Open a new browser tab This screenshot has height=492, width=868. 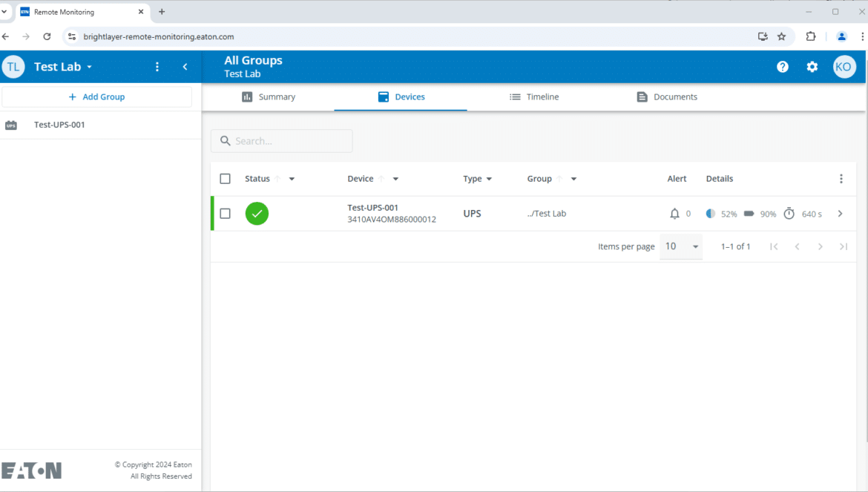pos(162,12)
